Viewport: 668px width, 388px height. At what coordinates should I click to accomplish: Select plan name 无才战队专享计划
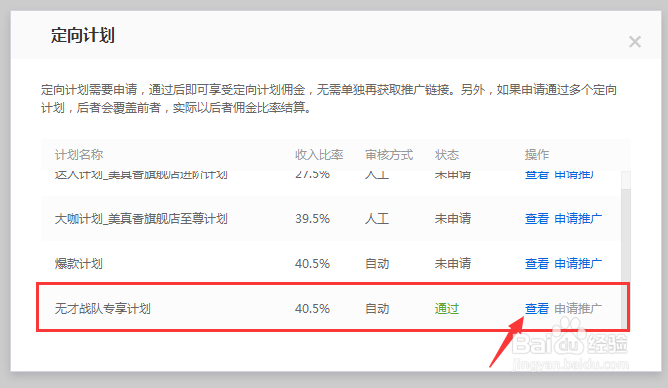pyautogui.click(x=103, y=308)
